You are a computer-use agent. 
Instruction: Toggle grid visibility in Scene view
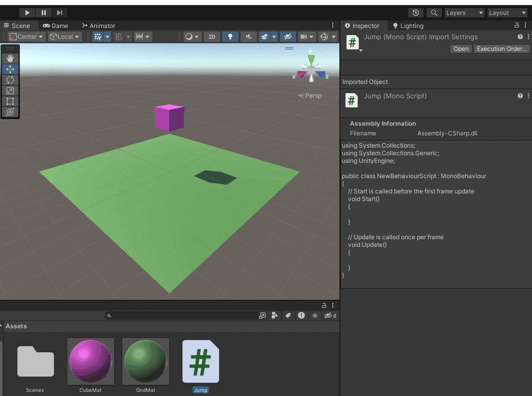click(x=98, y=37)
